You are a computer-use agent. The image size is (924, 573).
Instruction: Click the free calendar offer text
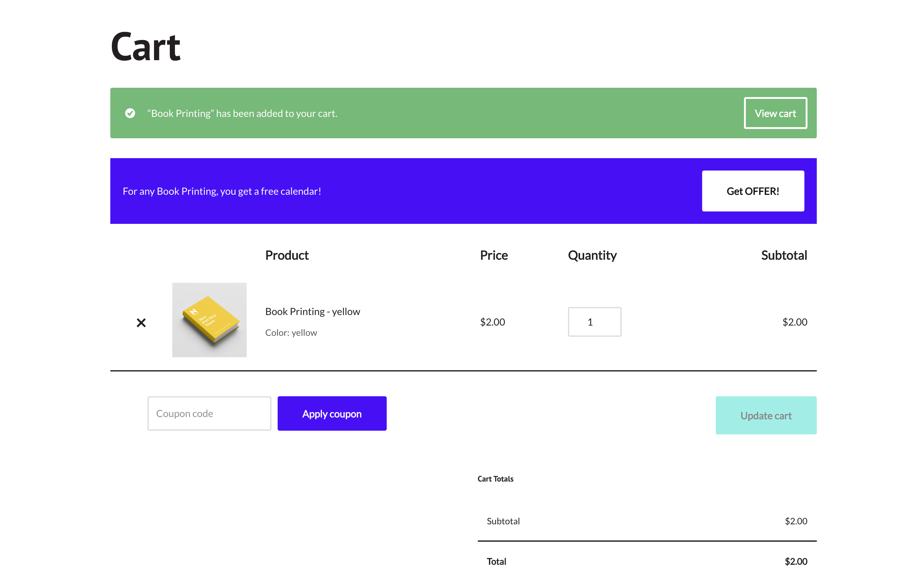pyautogui.click(x=222, y=191)
